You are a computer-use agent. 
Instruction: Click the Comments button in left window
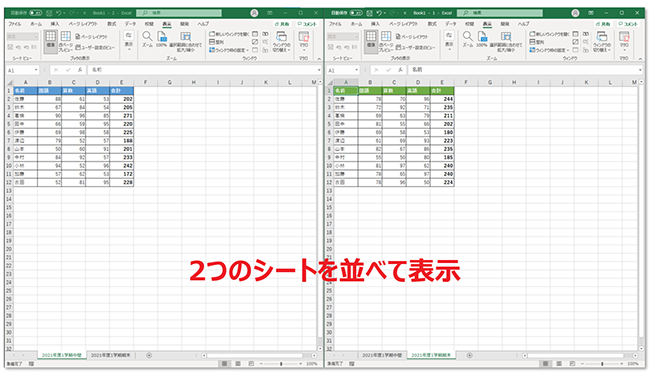click(x=307, y=24)
